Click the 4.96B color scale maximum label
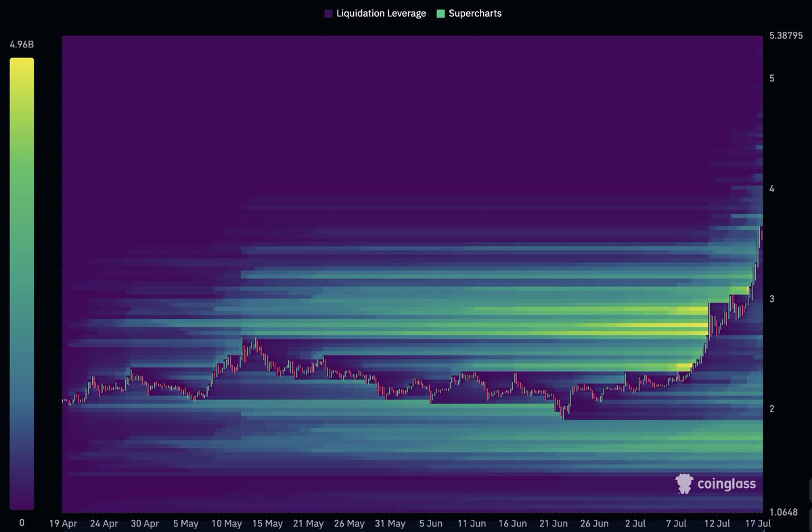Image resolution: width=812 pixels, height=532 pixels. pyautogui.click(x=22, y=46)
